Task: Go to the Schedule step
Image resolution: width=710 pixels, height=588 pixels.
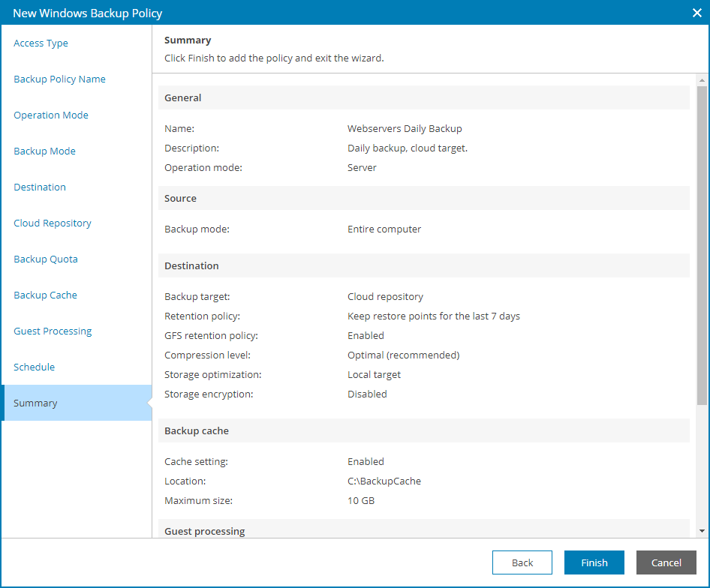Action: click(35, 367)
